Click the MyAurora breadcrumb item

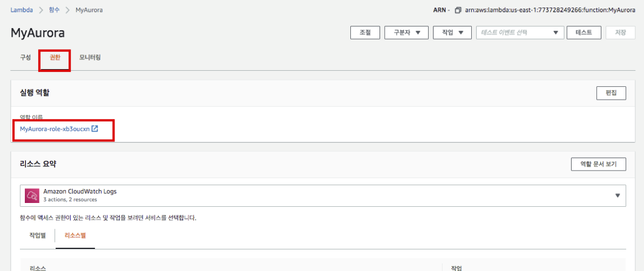(89, 10)
